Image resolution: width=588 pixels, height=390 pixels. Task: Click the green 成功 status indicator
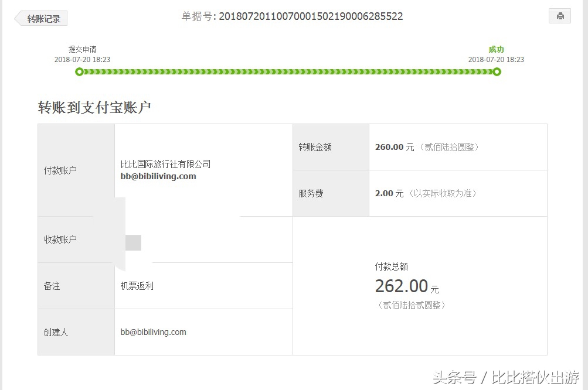[x=496, y=50]
